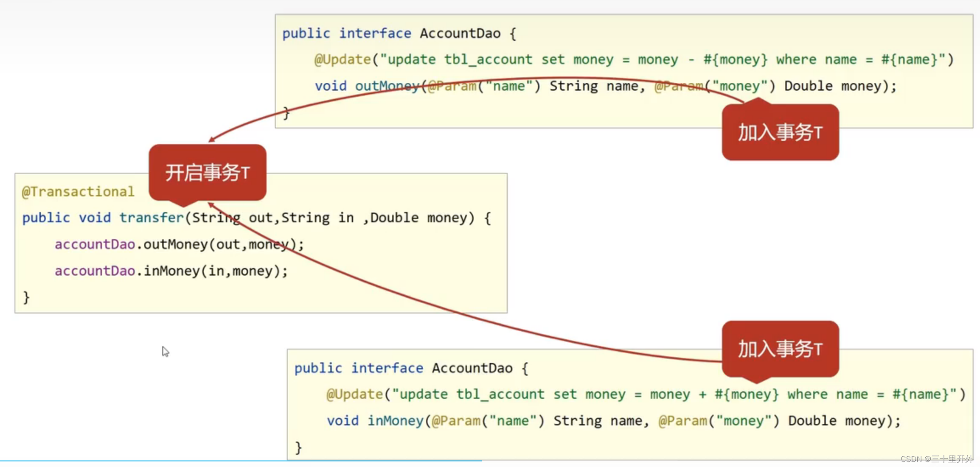
Task: Click the mouse cursor arrow icon
Action: [x=165, y=352]
